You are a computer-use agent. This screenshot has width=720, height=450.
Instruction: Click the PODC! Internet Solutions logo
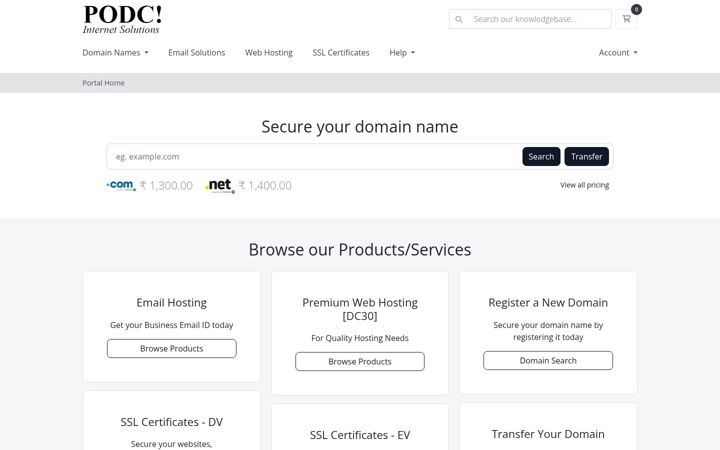[122, 19]
